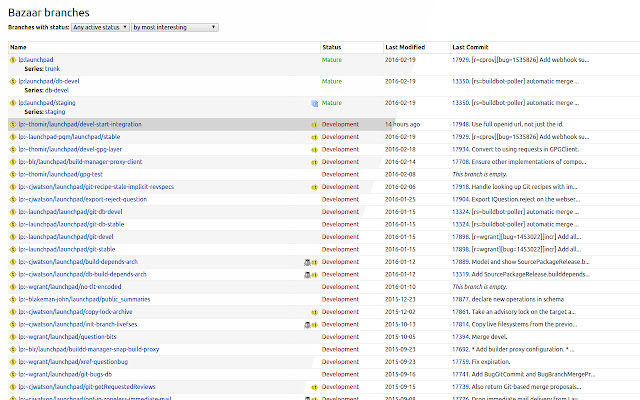Open lp:~thomir/launchpad/devel-gpg-layer branch
This screenshot has width=640, height=400.
point(70,149)
